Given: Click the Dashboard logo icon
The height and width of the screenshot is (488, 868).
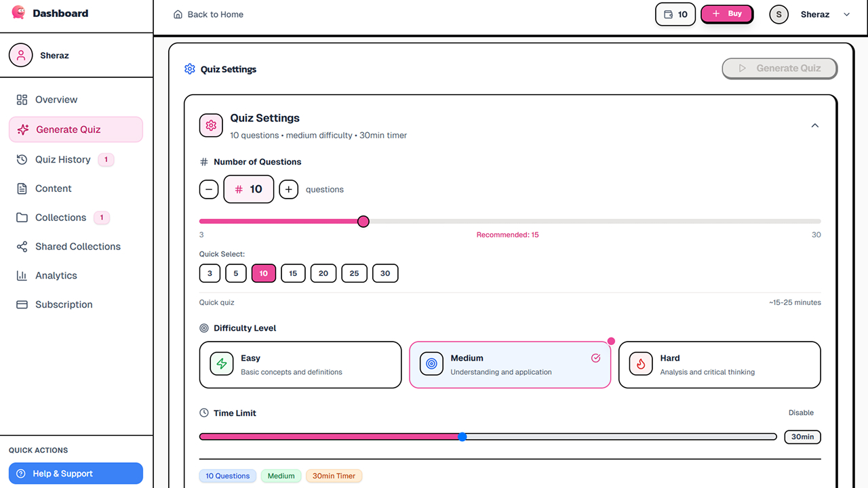Looking at the screenshot, I should coord(18,13).
